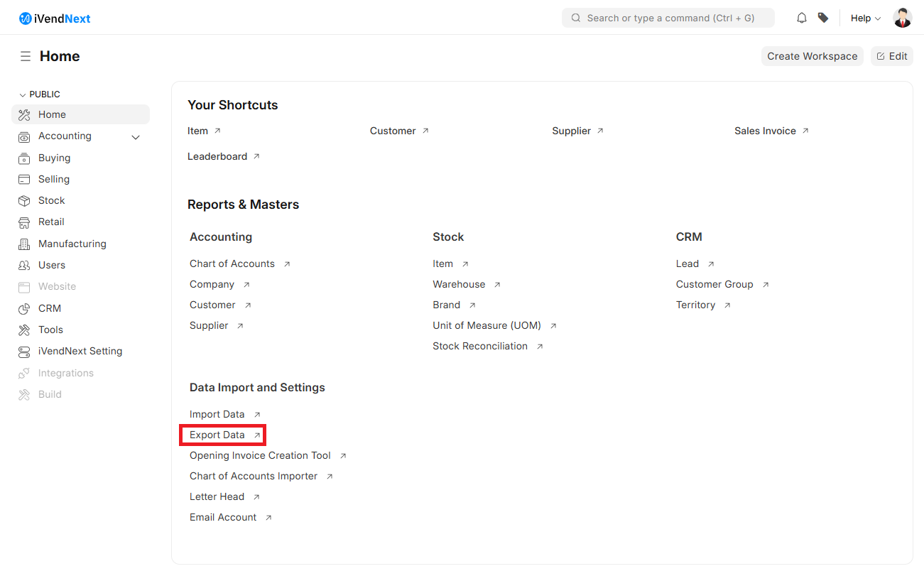
Task: Click the Website sidebar icon
Action: tap(24, 286)
